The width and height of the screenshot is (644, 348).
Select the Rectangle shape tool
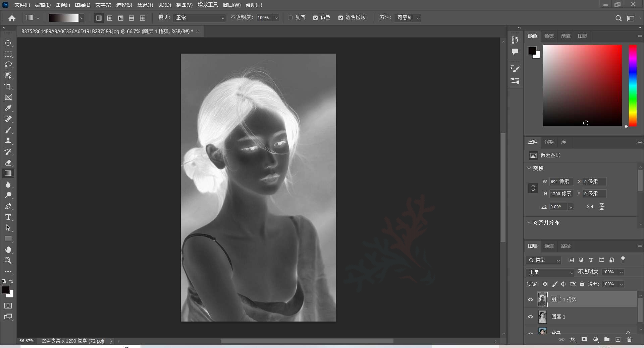(x=8, y=239)
